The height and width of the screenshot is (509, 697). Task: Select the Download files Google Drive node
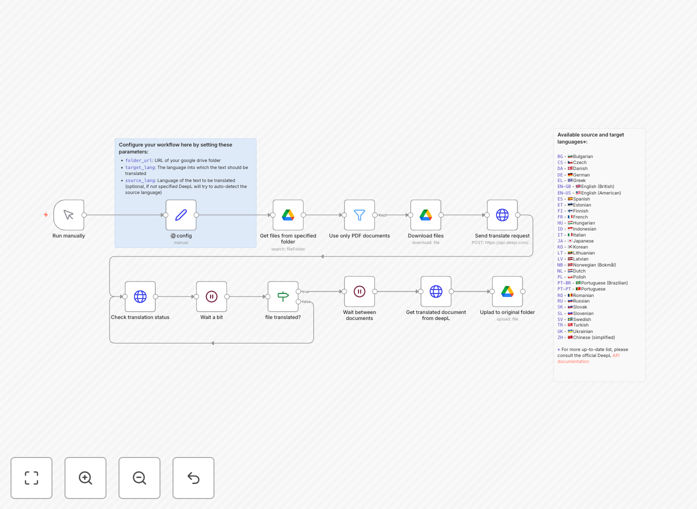coord(425,215)
